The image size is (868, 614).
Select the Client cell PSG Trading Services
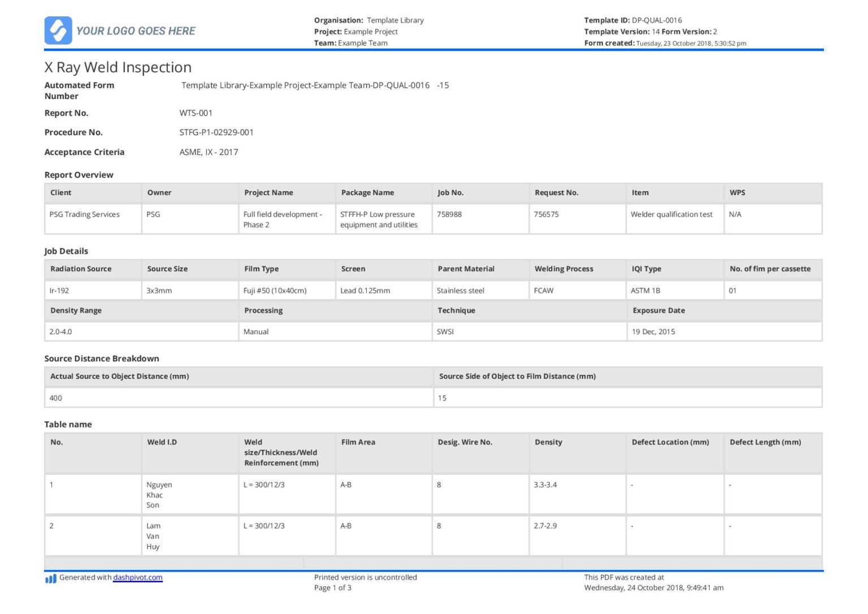click(x=84, y=214)
